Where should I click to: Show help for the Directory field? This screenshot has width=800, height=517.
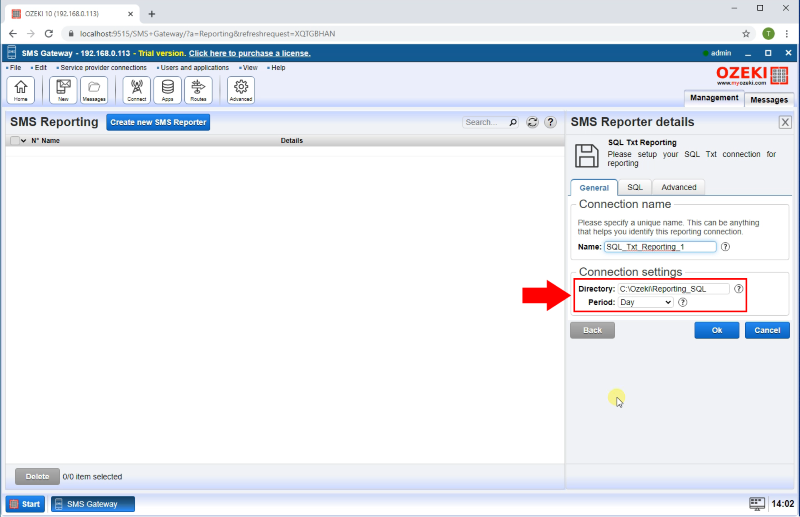pos(738,289)
